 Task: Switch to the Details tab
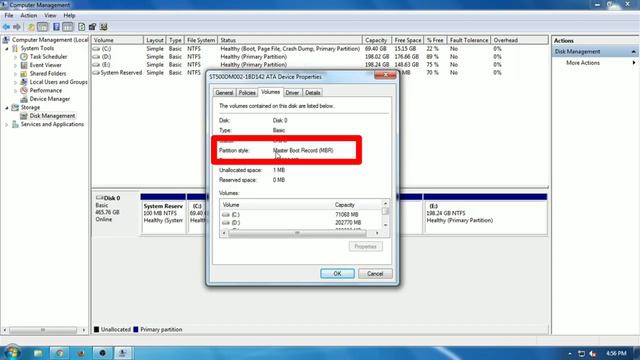313,93
